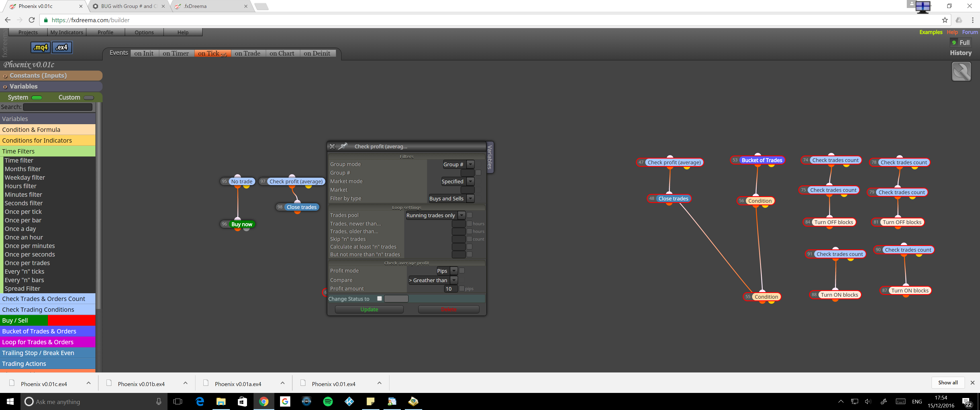Bookmark this page with the star

[945, 20]
